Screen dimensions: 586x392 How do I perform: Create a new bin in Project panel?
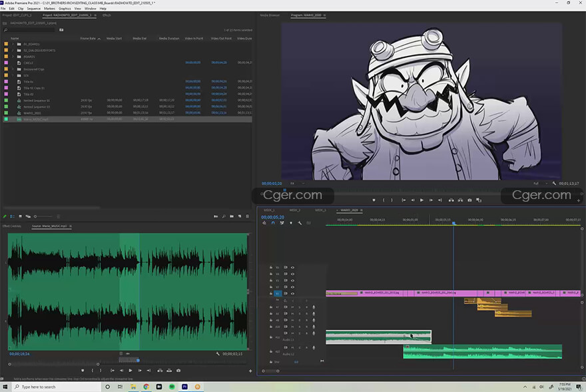(x=232, y=216)
